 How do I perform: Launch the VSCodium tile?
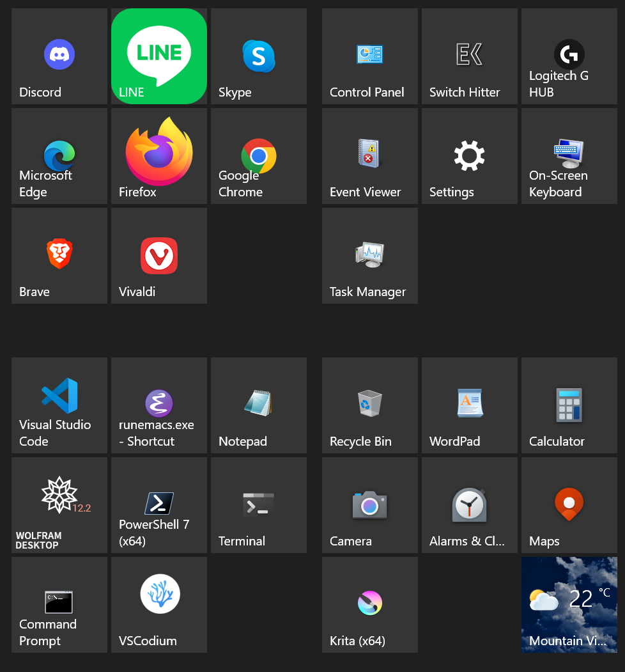(x=159, y=605)
